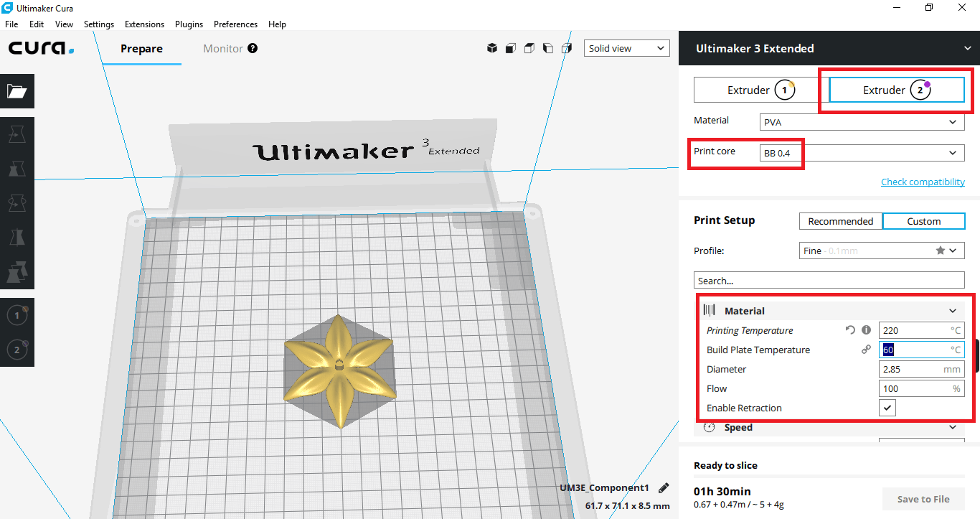Switch Print Setup to Recommended mode
Screen dimensions: 980x519
[841, 221]
